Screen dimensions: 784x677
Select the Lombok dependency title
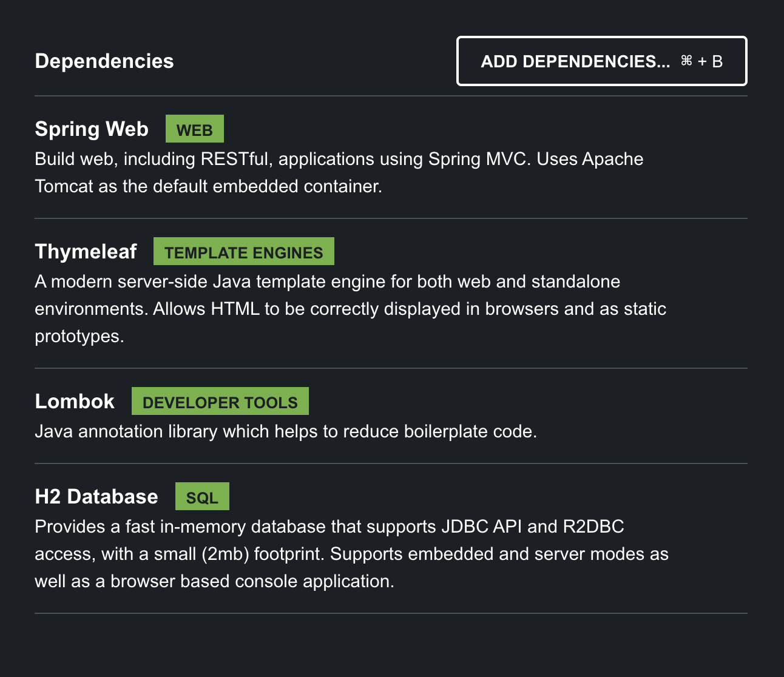point(75,401)
